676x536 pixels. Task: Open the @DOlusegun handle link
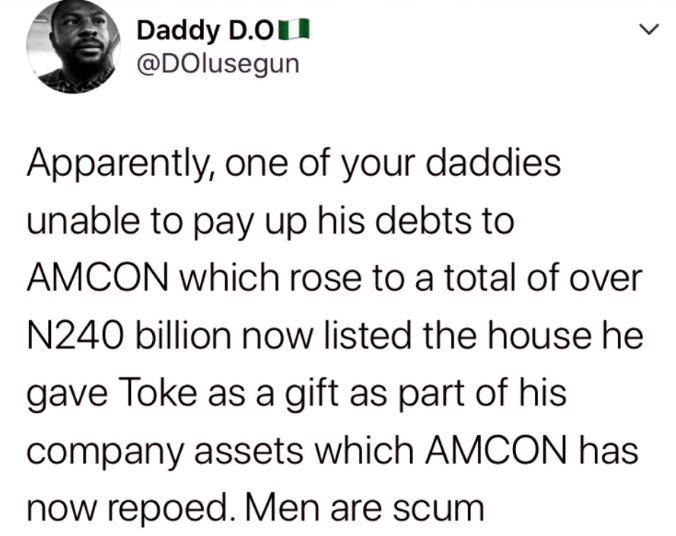218,64
